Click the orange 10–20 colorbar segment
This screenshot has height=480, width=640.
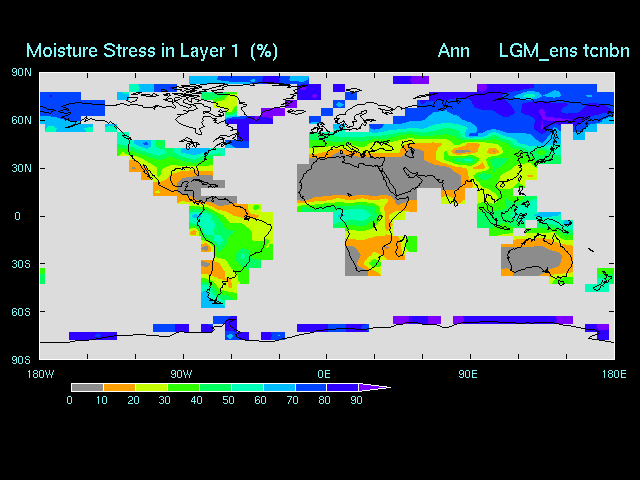click(x=119, y=387)
